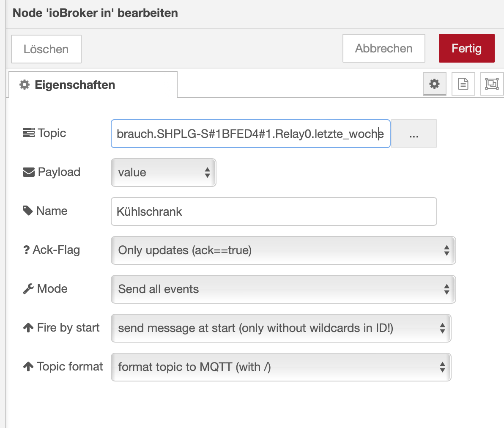
Task: Click the Topic list icon
Action: coord(28,133)
